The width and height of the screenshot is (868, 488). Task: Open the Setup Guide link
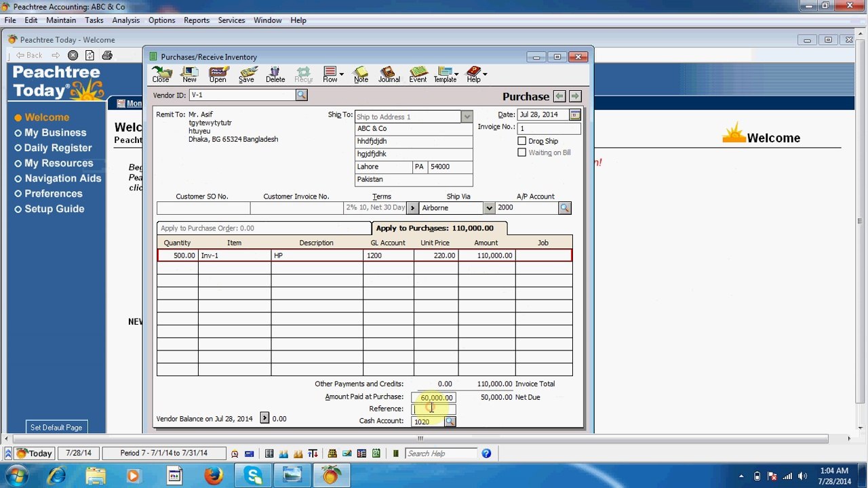tap(54, 209)
